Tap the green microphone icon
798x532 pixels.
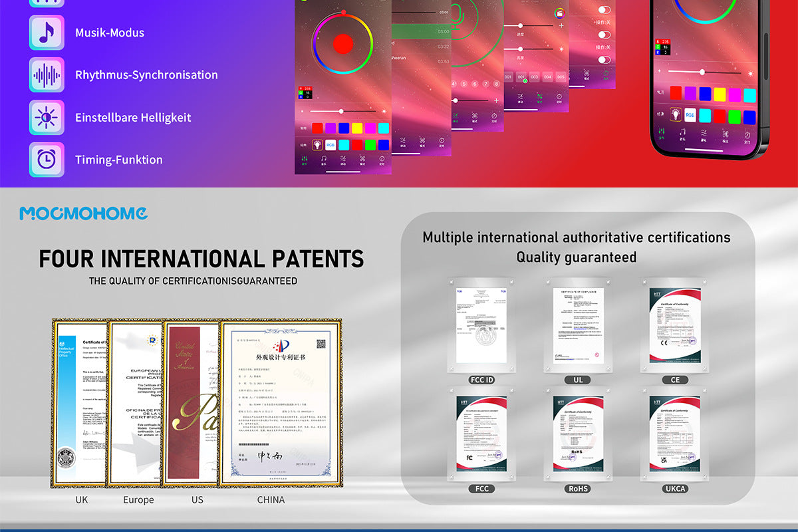[458, 13]
